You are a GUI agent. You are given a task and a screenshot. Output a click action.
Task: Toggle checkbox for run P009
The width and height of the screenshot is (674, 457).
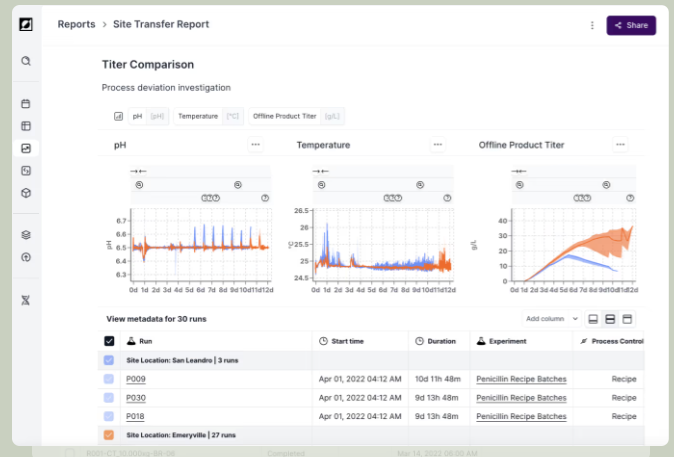click(x=109, y=379)
